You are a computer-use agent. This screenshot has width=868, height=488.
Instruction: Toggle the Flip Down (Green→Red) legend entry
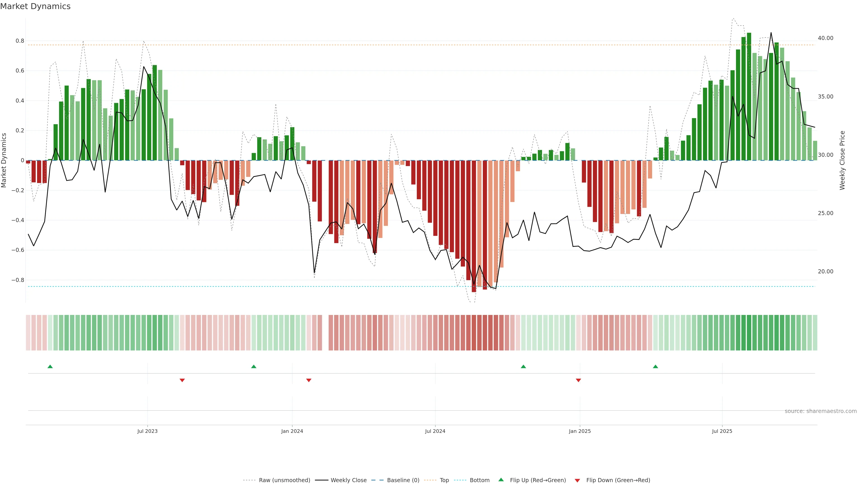tap(618, 480)
